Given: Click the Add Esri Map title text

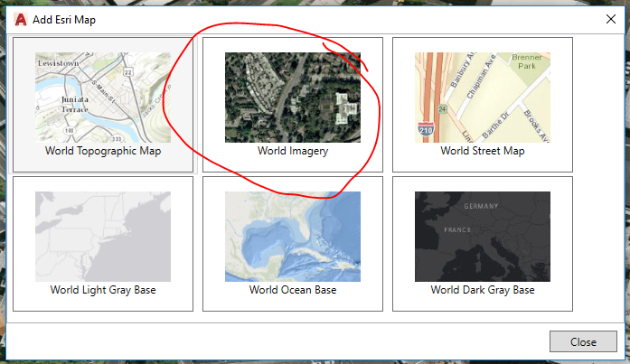Looking at the screenshot, I should pyautogui.click(x=64, y=20).
